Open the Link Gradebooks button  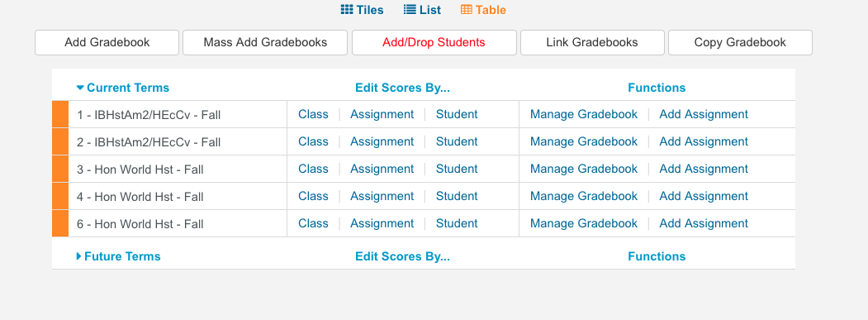[x=592, y=43]
